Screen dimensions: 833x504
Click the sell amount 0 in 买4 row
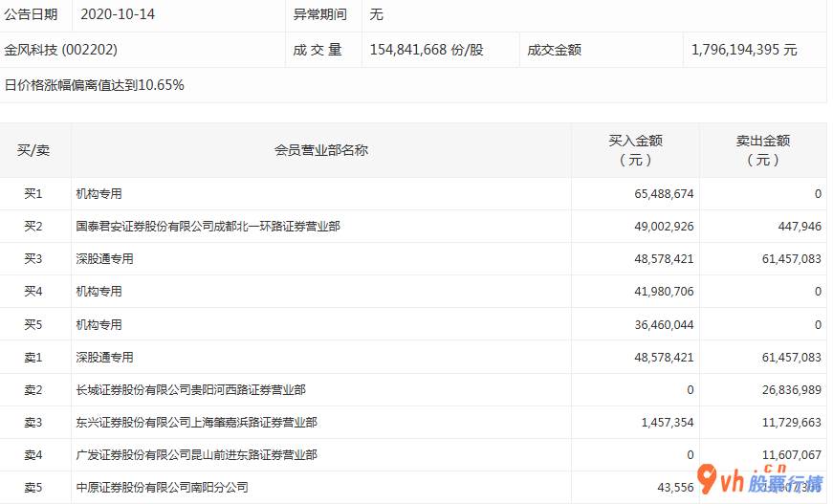[818, 291]
